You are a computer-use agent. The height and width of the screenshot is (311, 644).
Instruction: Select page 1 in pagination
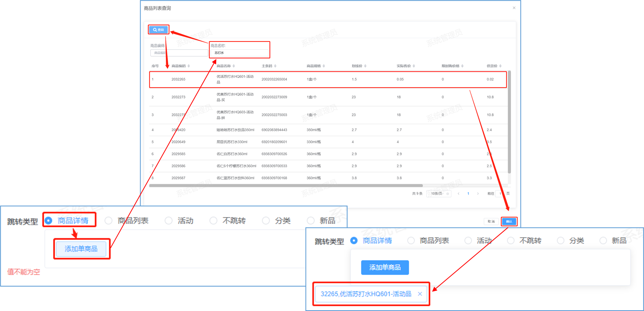click(468, 194)
